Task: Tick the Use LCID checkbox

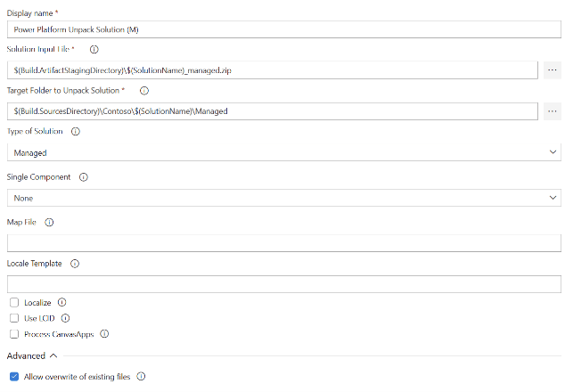Action: coord(13,318)
